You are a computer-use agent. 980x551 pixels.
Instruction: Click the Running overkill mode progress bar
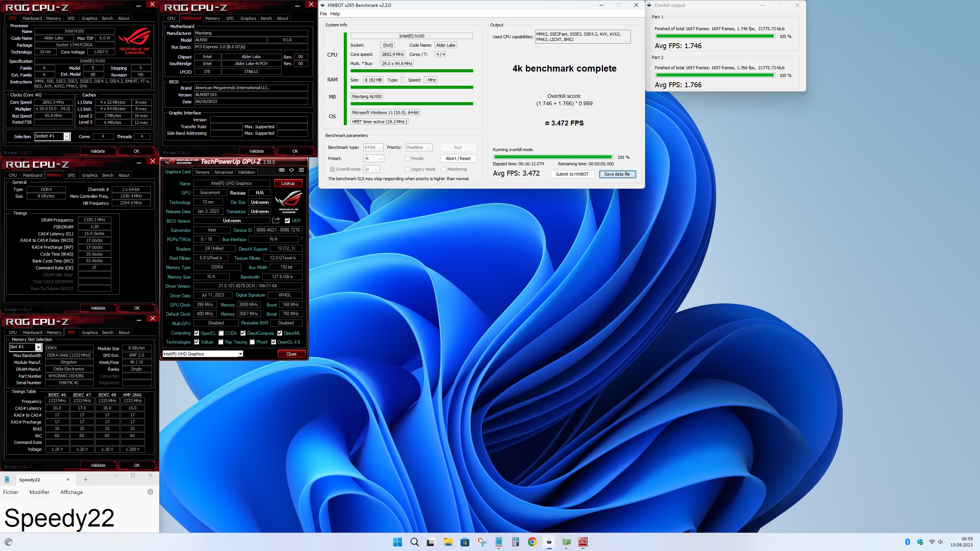tap(553, 157)
